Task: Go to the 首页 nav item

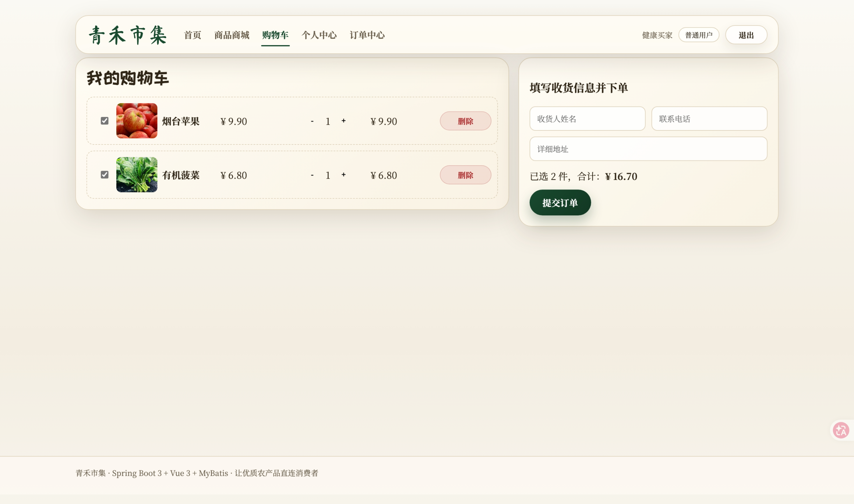Action: [192, 35]
